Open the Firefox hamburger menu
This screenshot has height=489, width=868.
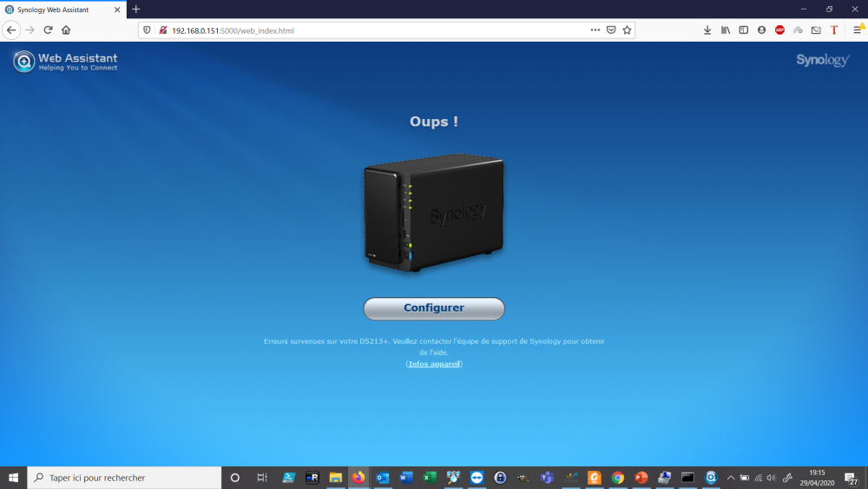[x=858, y=30]
